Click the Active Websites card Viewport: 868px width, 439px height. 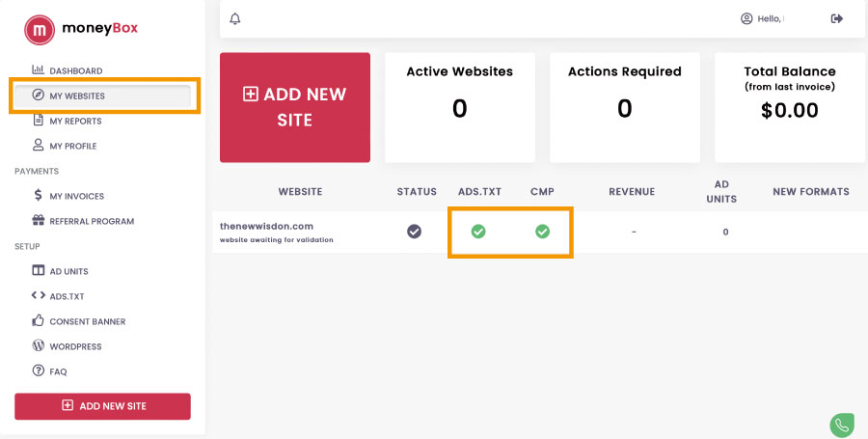[x=460, y=107]
